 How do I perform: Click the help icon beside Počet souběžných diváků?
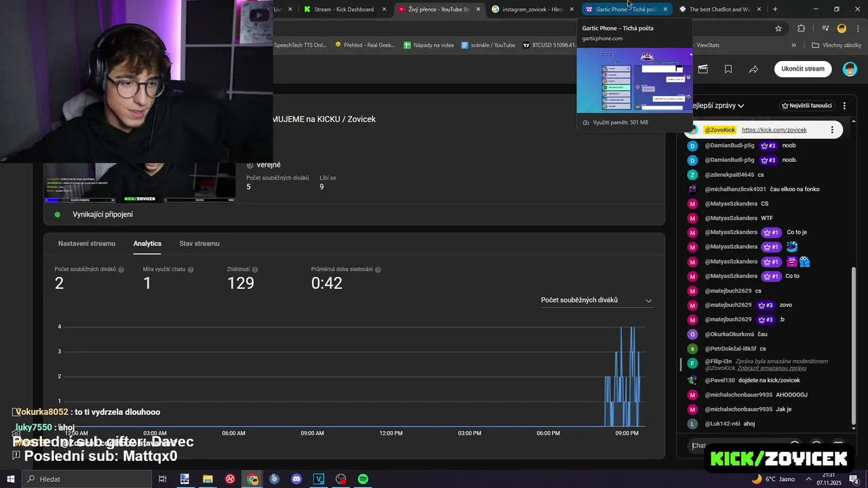tap(121, 269)
